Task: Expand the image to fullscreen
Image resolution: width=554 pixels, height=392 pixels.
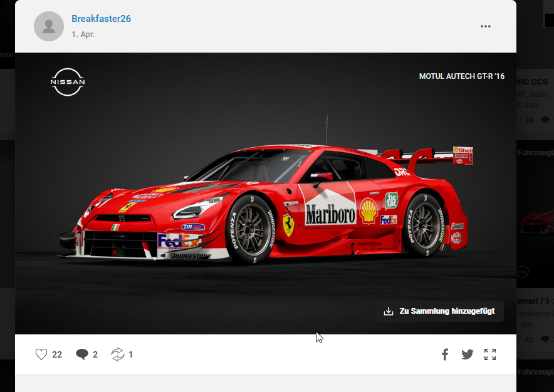Action: 490,354
